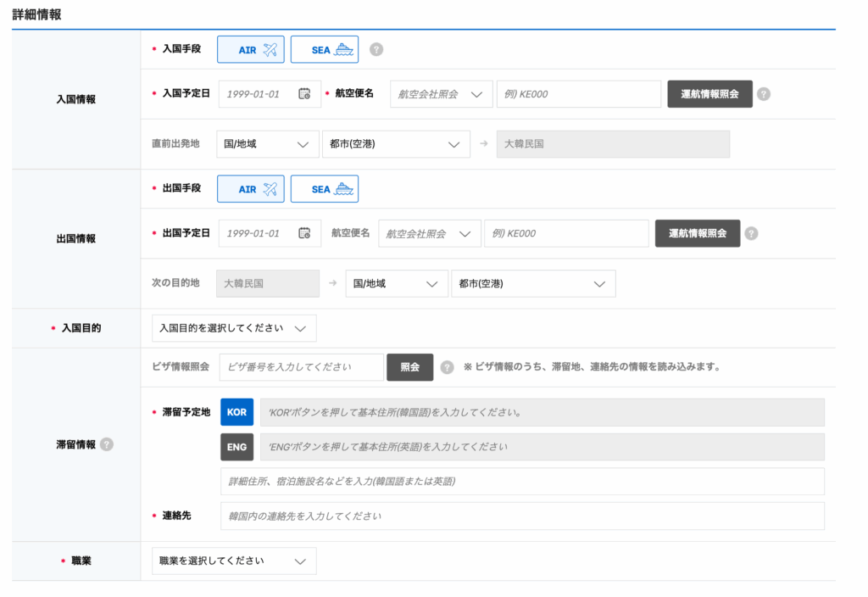Click entry flight number field 例) KE000

578,94
